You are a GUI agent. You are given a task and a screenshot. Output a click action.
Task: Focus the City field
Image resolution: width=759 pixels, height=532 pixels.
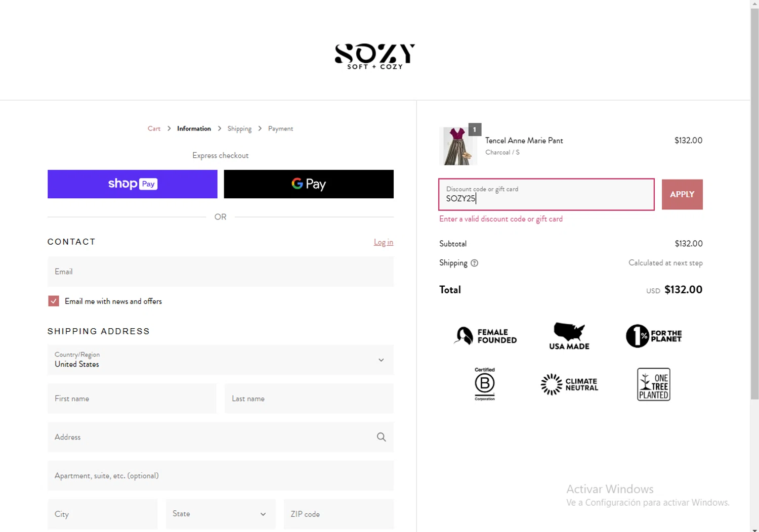[x=103, y=514]
